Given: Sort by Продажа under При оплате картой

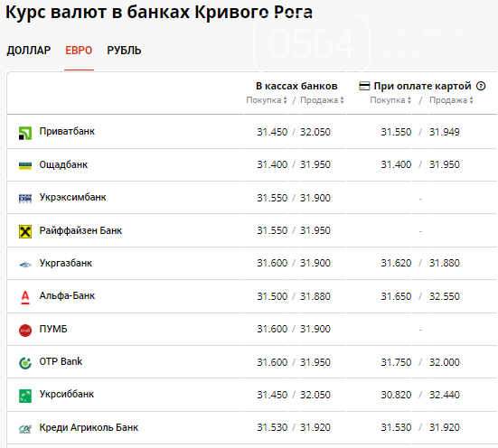Looking at the screenshot, I should [451, 100].
